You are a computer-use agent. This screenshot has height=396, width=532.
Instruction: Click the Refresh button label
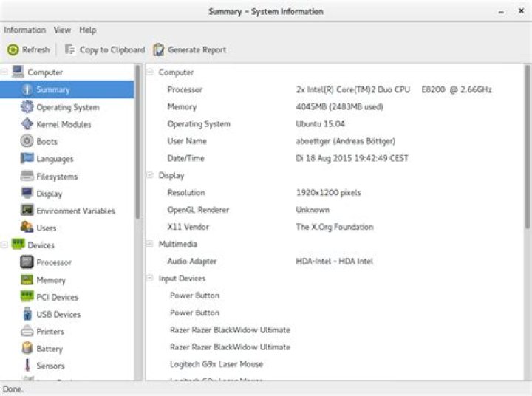tap(35, 50)
